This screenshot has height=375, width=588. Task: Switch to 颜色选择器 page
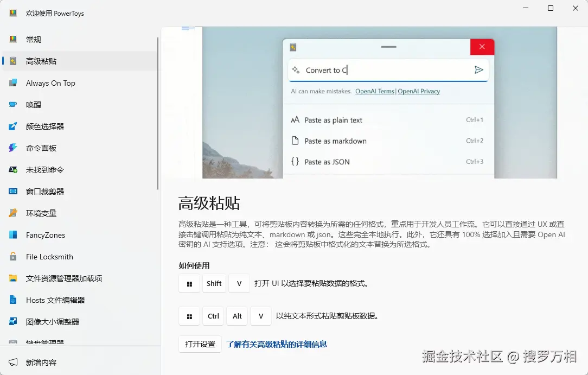click(80, 126)
